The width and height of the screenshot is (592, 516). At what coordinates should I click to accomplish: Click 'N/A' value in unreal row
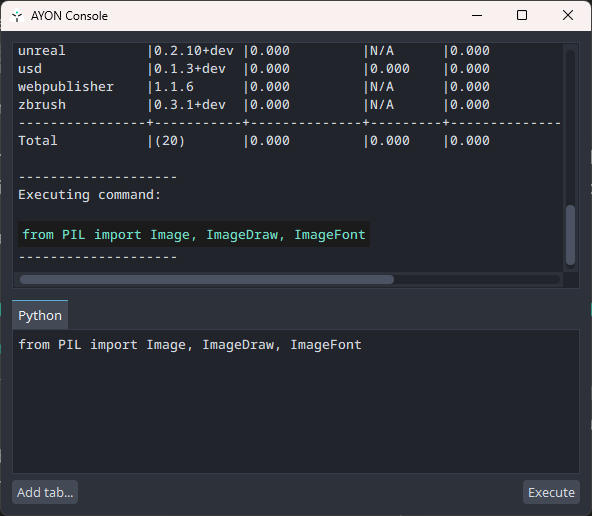tap(382, 51)
